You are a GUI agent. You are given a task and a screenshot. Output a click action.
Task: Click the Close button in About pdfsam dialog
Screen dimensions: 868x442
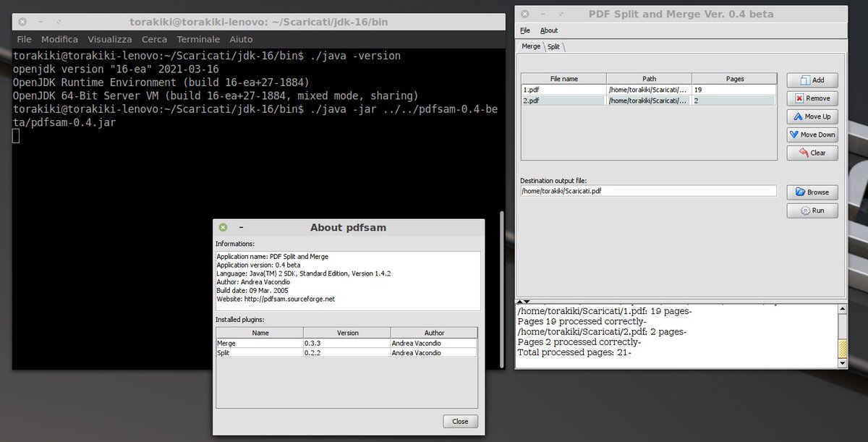pos(460,421)
